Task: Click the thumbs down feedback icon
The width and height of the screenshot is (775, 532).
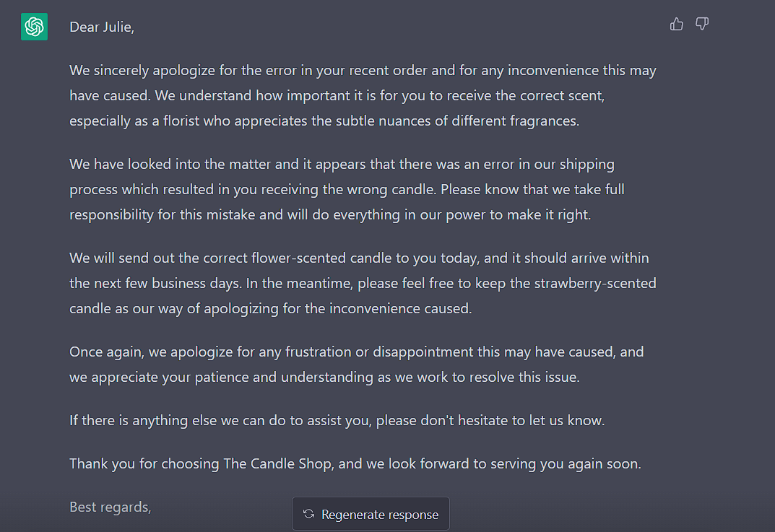Action: point(702,24)
